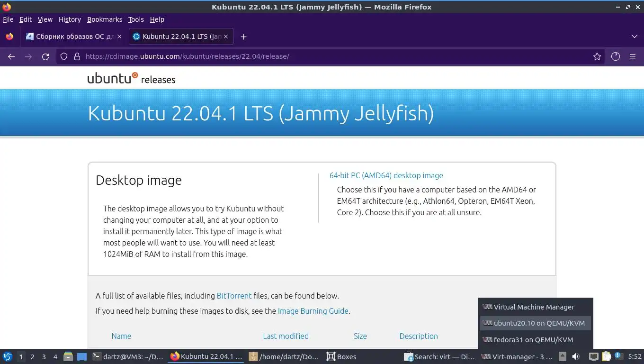Go back to the previous page

click(x=11, y=56)
